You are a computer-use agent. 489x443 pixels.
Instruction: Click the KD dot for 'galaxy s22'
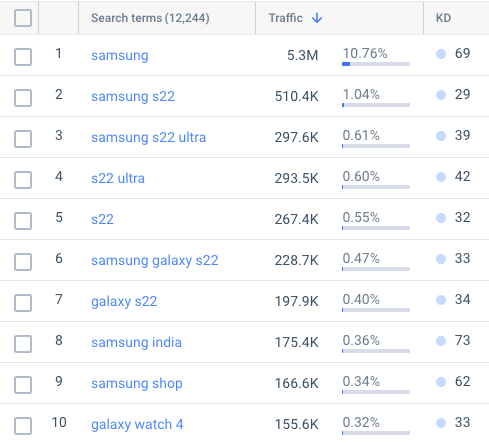coord(441,300)
